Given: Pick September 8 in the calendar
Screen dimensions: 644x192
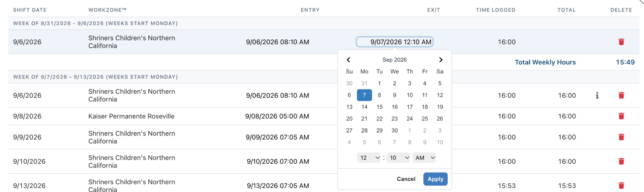Looking at the screenshot, I should (379, 95).
